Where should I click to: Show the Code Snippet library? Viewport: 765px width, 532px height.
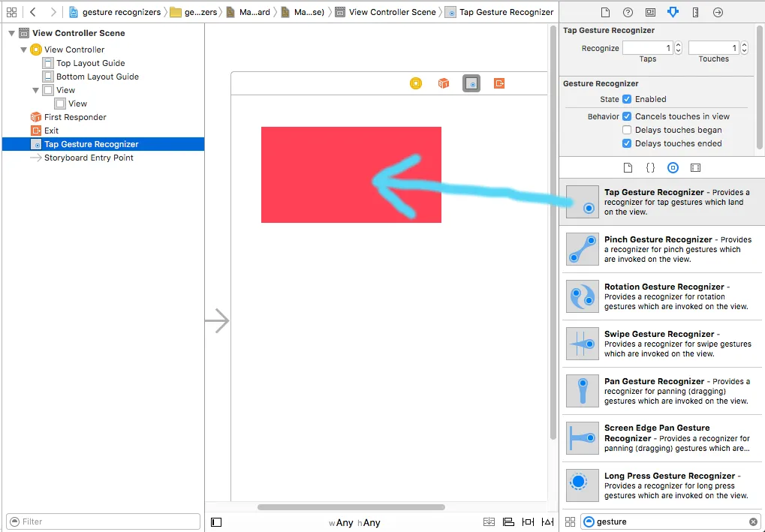click(650, 168)
